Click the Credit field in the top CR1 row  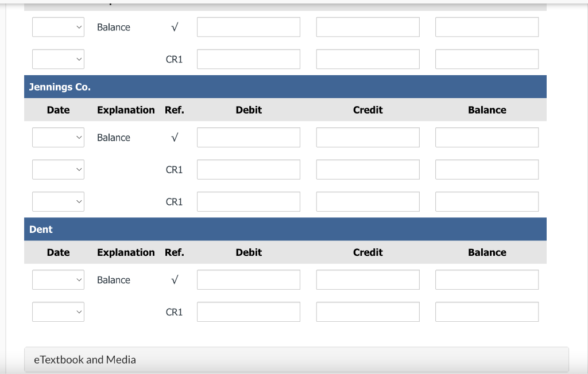click(x=367, y=59)
